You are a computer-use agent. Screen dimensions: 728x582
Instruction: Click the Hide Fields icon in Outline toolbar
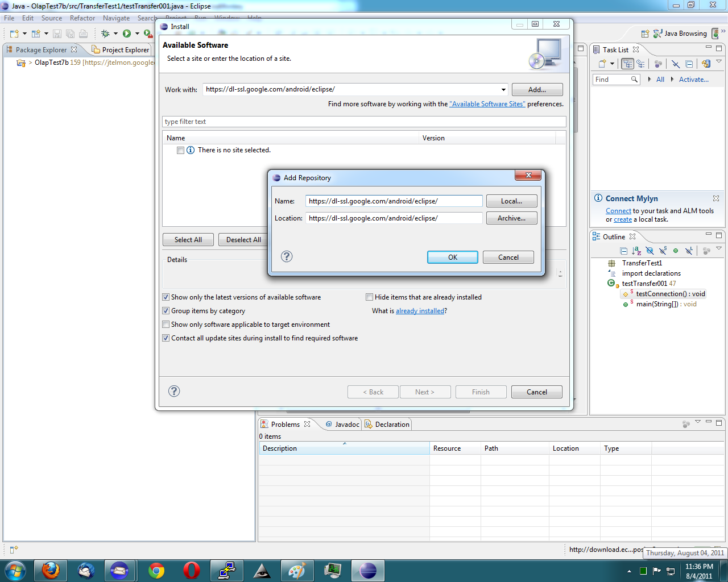coord(650,251)
